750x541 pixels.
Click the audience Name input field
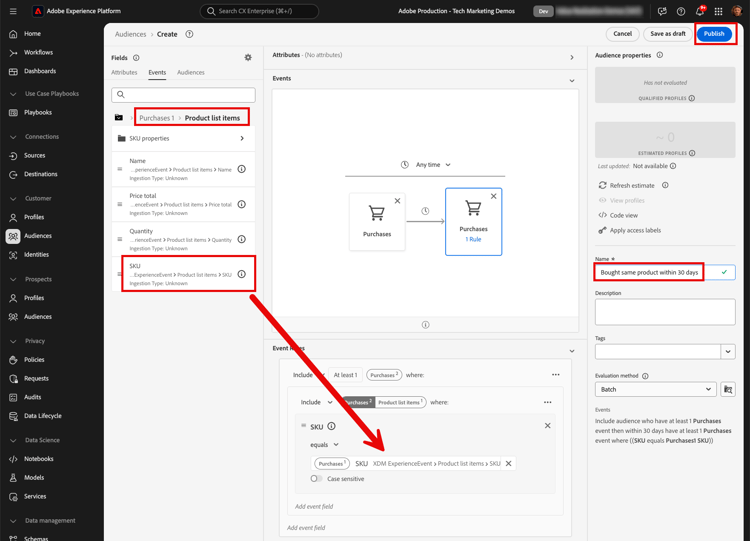pos(665,272)
